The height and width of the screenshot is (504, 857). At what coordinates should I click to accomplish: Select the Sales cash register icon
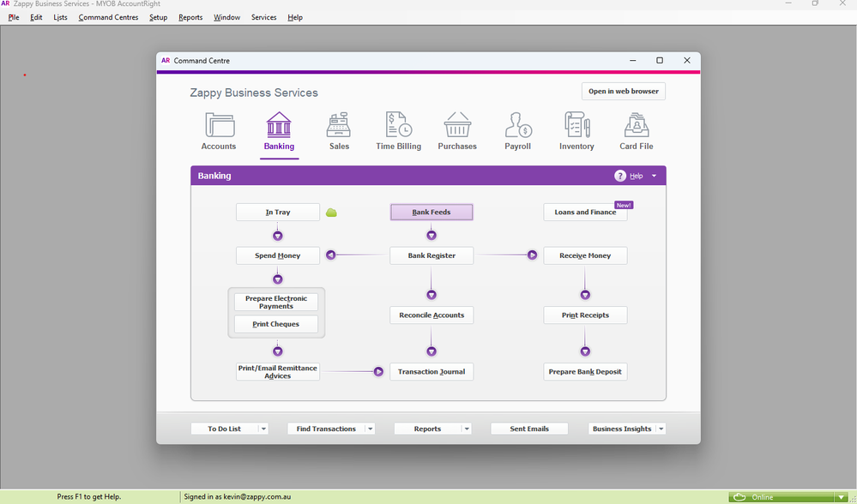click(x=339, y=126)
